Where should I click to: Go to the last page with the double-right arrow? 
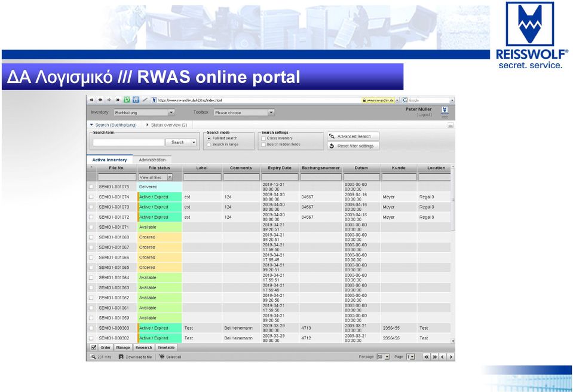435,357
